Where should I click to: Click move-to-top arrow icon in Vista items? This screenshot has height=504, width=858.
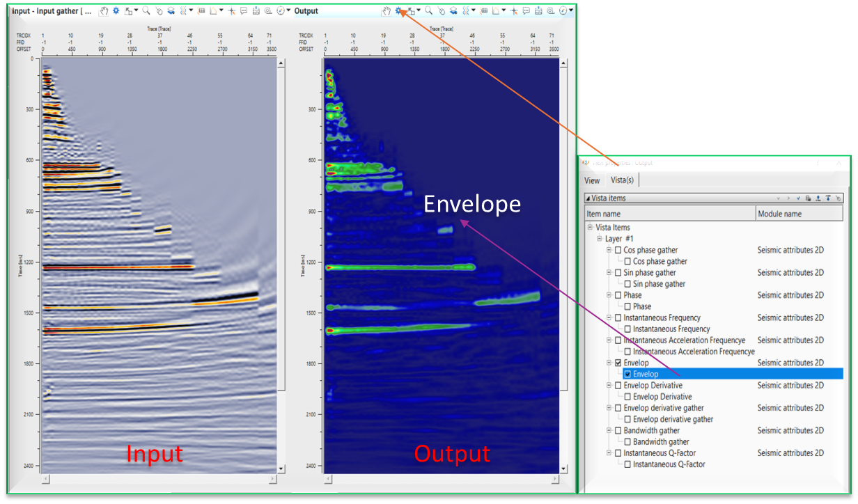tap(828, 198)
